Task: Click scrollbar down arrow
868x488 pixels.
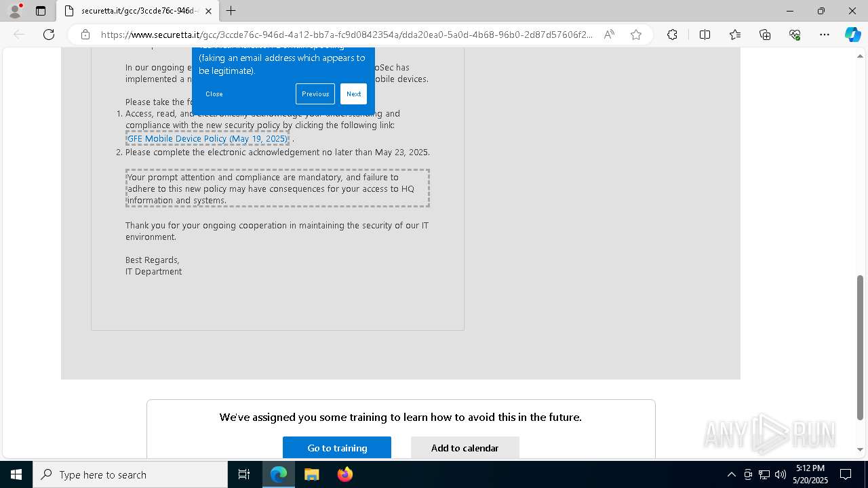Action: click(x=861, y=449)
